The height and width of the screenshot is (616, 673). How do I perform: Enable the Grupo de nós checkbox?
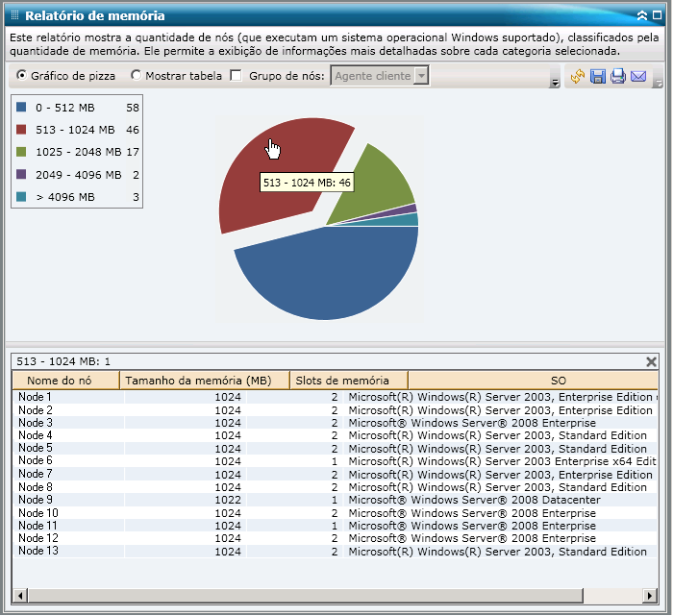(237, 76)
